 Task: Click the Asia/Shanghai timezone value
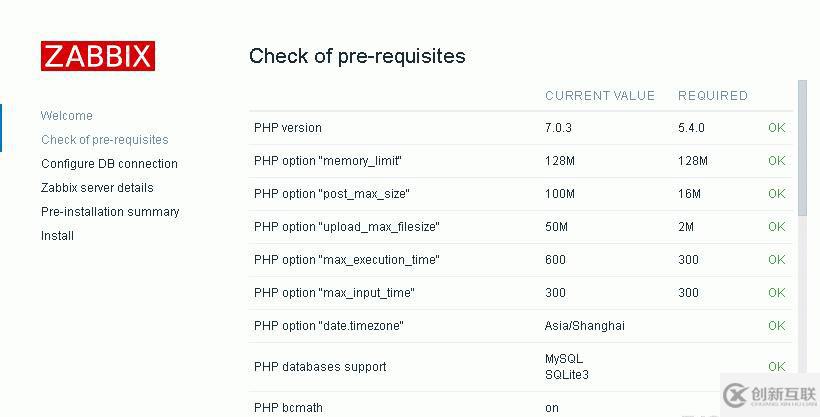(x=585, y=326)
